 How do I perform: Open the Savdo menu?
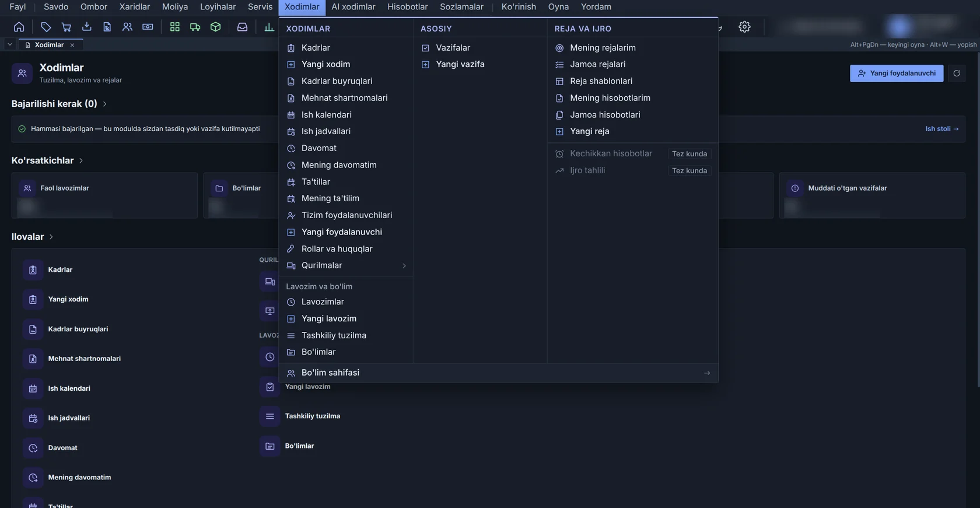(x=56, y=7)
